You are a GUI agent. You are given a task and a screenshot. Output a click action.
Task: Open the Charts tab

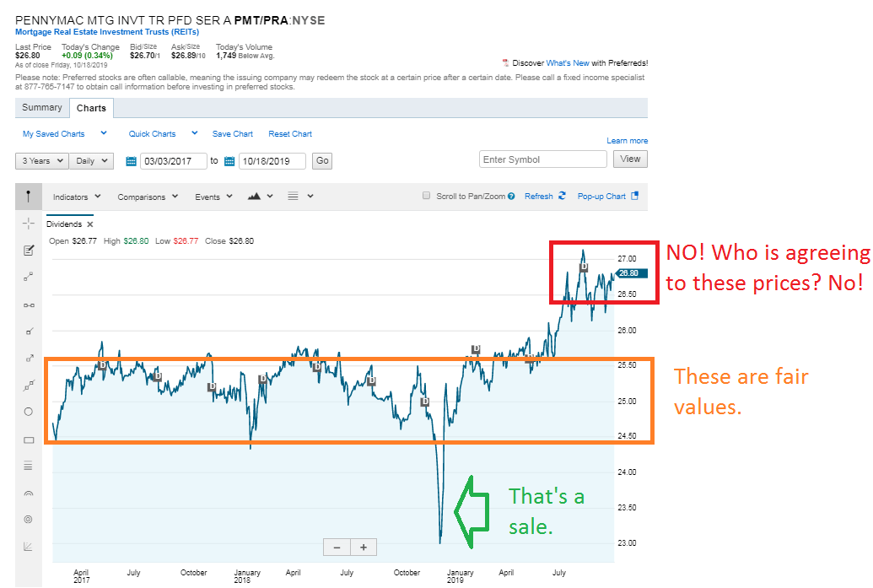pyautogui.click(x=91, y=108)
